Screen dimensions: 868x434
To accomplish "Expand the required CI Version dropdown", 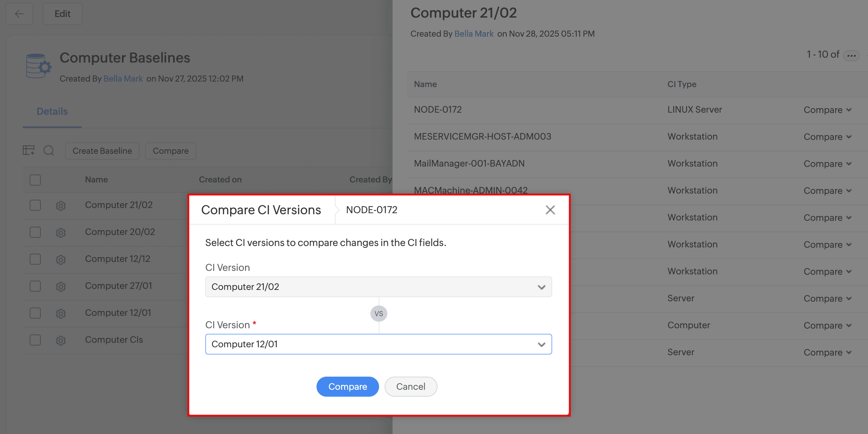I will [378, 344].
